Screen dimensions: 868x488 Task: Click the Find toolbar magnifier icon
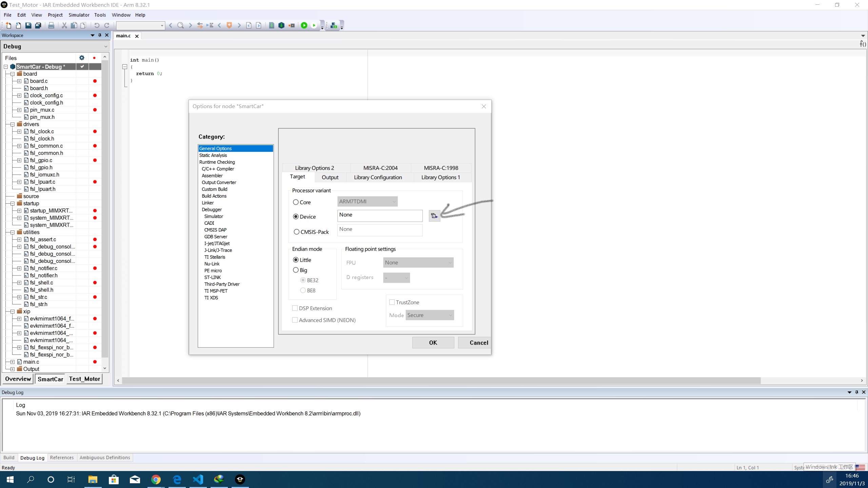(x=181, y=25)
